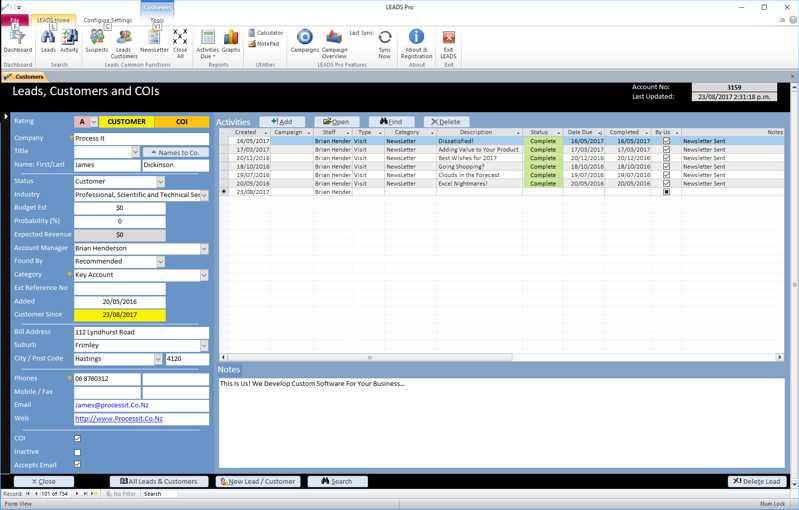Click into the Company field
The image size is (799, 510).
(x=141, y=139)
